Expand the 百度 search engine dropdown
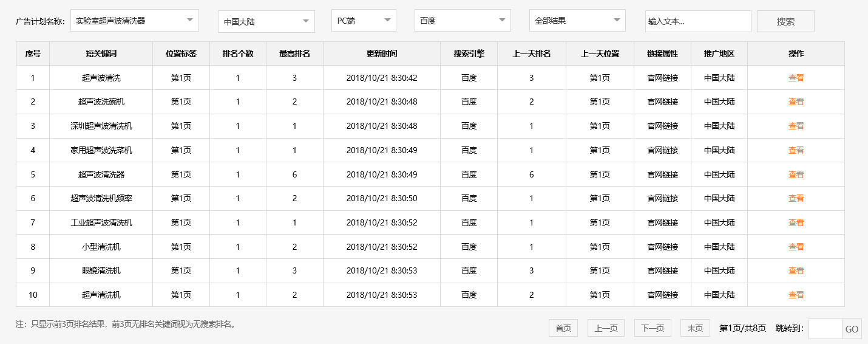 point(463,20)
